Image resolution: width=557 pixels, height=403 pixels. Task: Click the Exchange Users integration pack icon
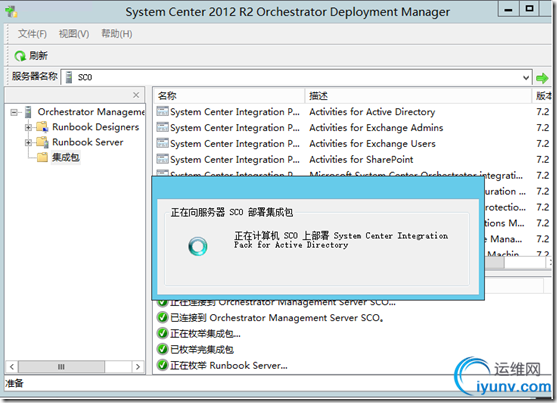pyautogui.click(x=163, y=144)
